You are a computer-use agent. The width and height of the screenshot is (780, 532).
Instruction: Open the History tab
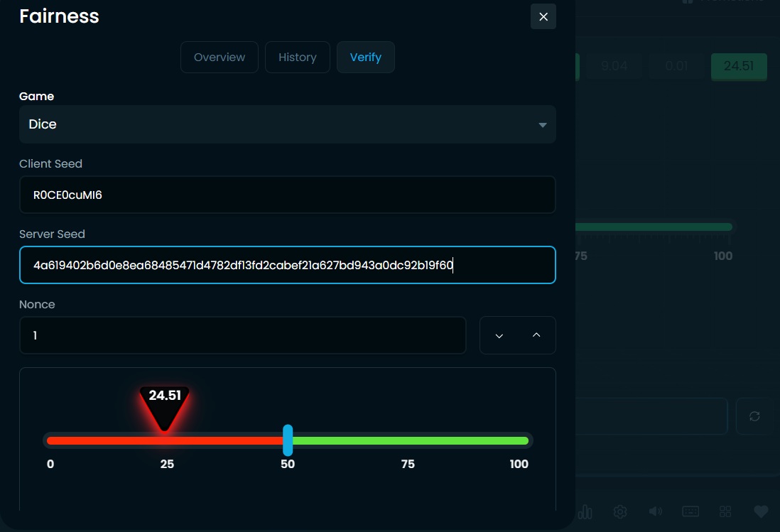pos(298,57)
